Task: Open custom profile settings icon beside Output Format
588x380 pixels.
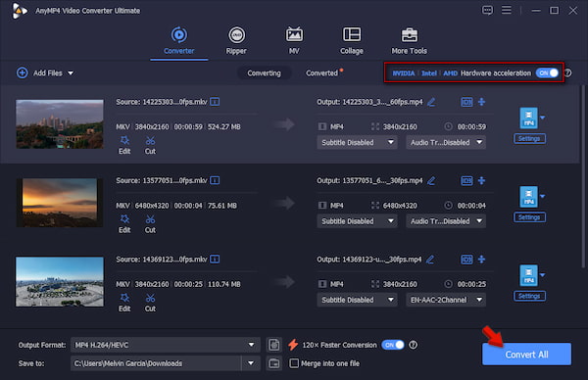Action: pos(274,345)
